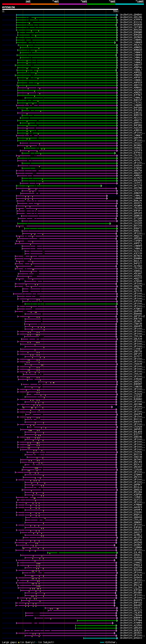This screenshot has height=644, width=146.
Task: Click hit label UniRef100_Q4TZT8
Action: tap(131, 186)
